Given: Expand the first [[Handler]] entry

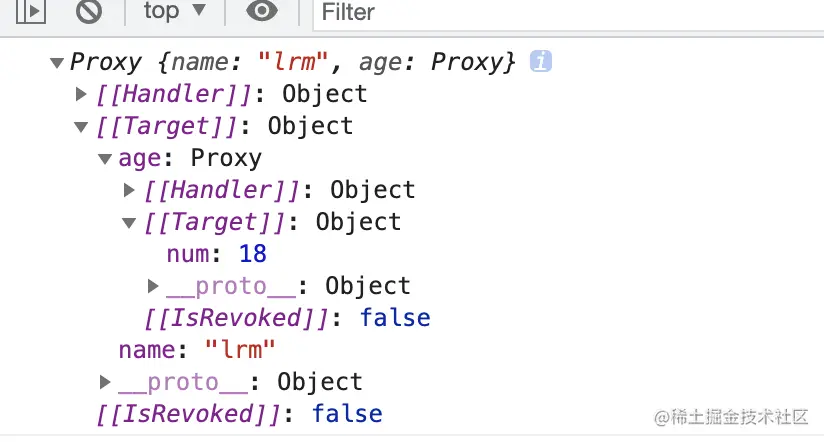Looking at the screenshot, I should pyautogui.click(x=82, y=94).
